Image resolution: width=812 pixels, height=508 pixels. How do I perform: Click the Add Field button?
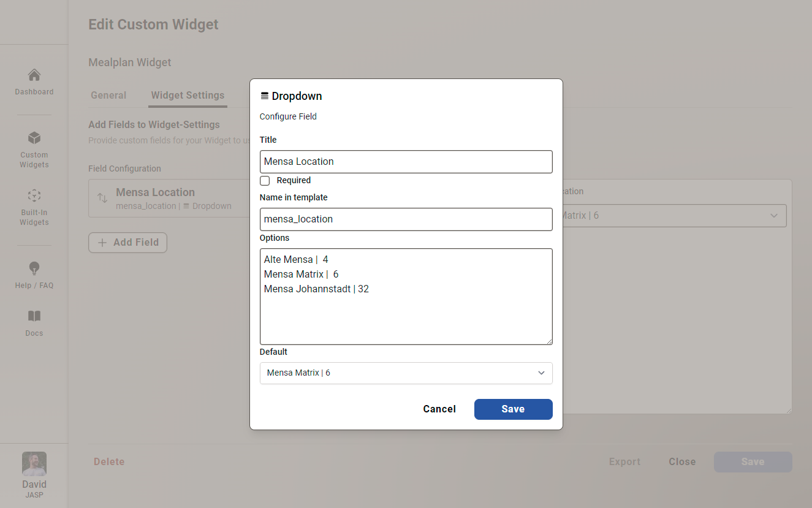(x=127, y=243)
